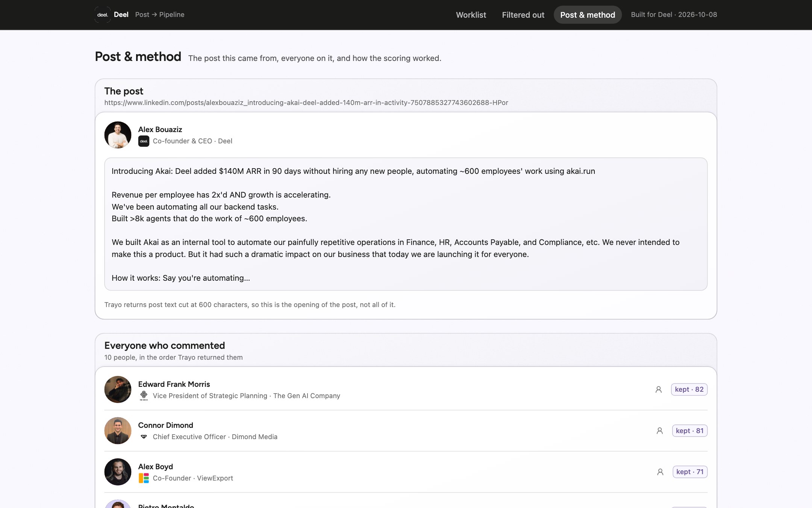Click 'Everyone who commented' heading
The width and height of the screenshot is (812, 508).
(165, 345)
